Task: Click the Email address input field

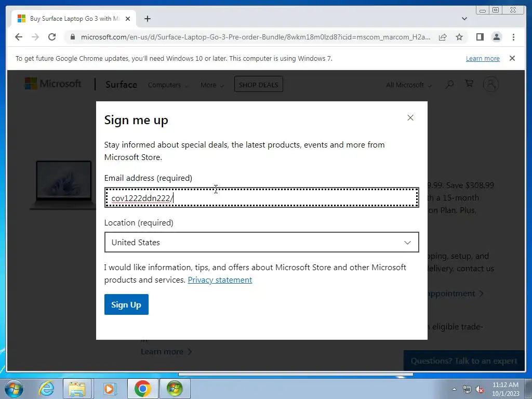Action: click(262, 197)
